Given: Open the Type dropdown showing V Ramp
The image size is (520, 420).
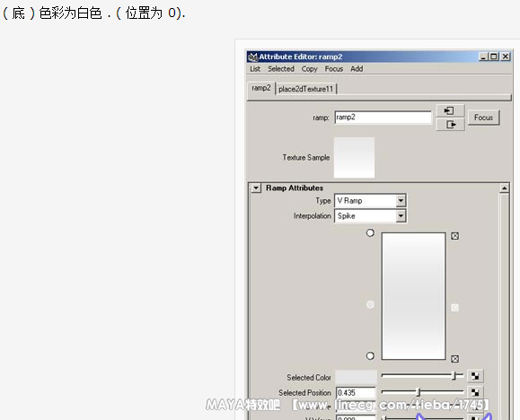Looking at the screenshot, I should coord(370,200).
